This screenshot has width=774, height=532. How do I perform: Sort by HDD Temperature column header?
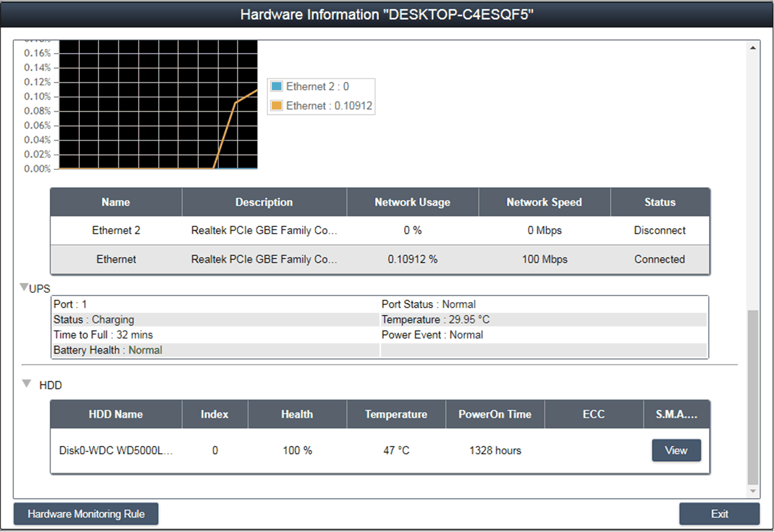[396, 414]
